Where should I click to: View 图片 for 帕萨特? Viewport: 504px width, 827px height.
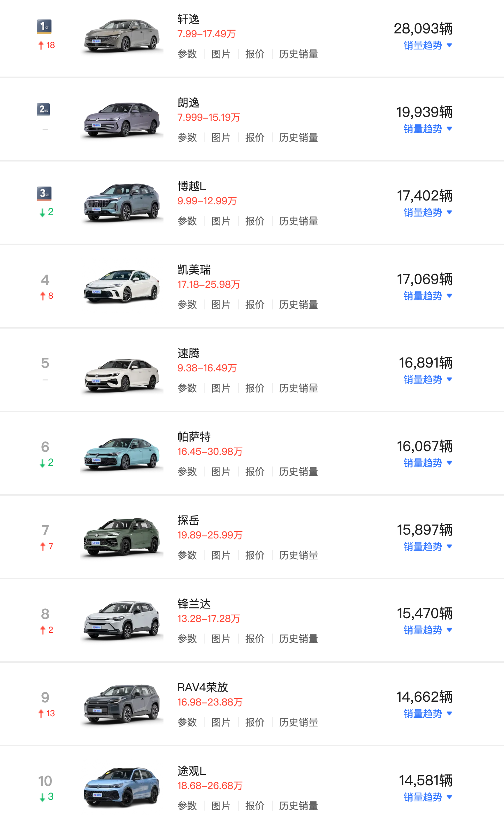221,472
